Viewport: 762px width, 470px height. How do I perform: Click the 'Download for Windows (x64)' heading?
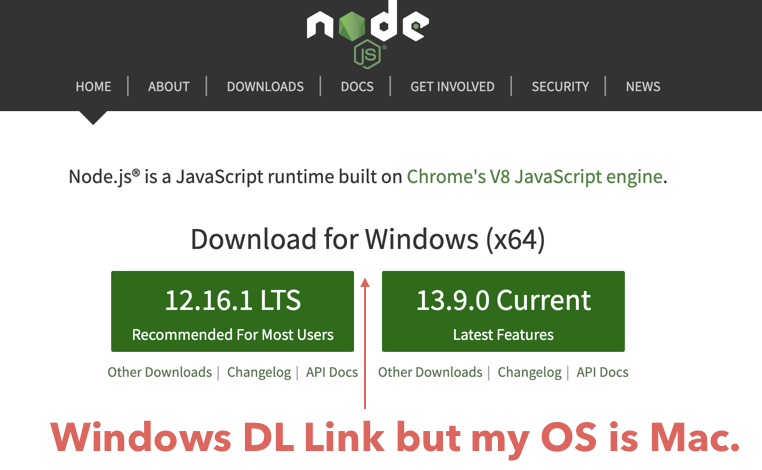pyautogui.click(x=368, y=239)
